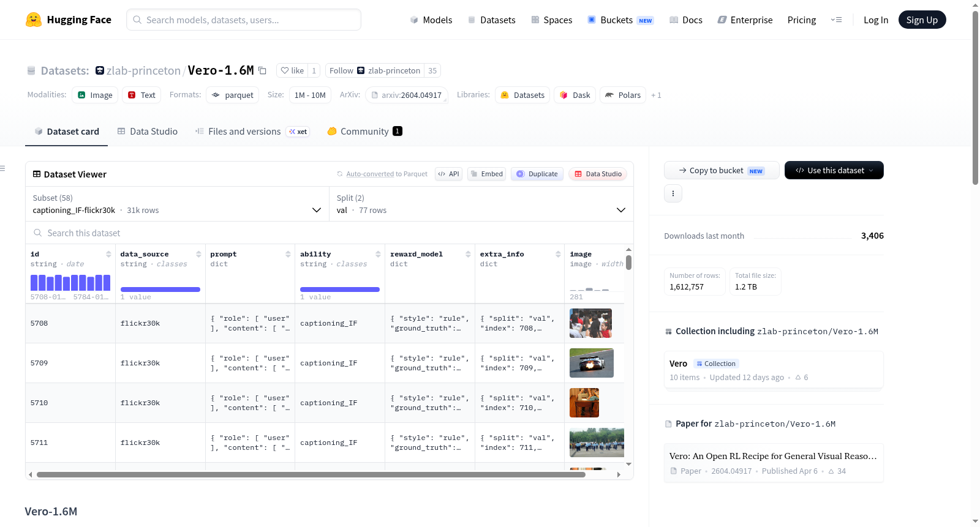Open Spaces in the top navigation
Screen dimensions: 980x527
click(552, 20)
